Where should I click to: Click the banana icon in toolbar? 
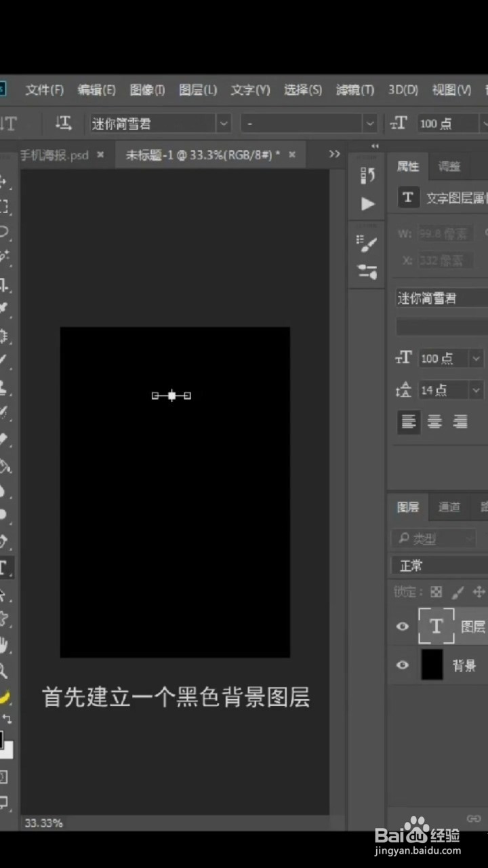click(x=4, y=696)
